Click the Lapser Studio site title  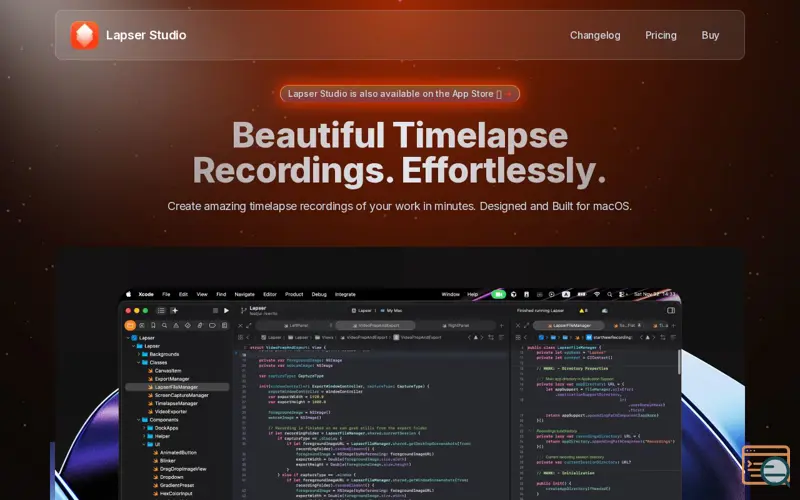click(146, 35)
